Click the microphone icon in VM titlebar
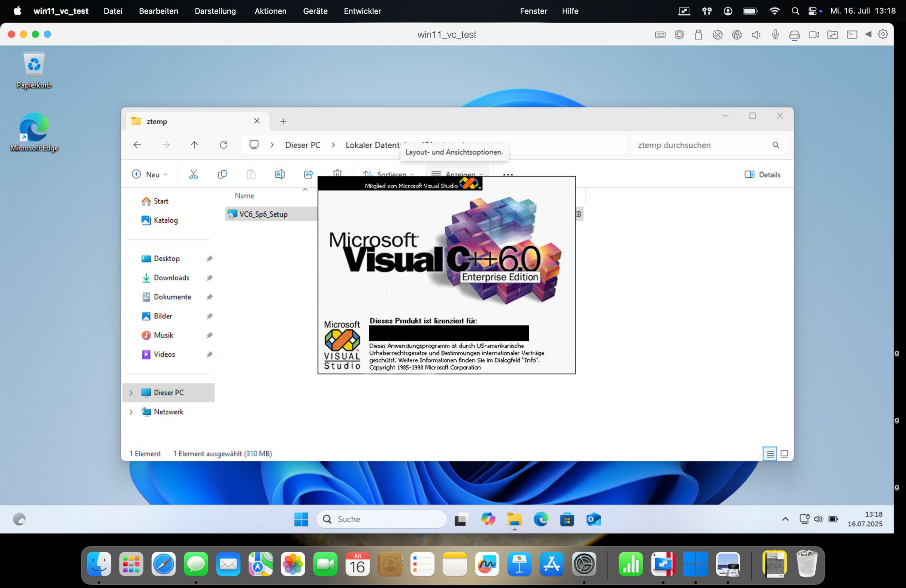 point(775,34)
